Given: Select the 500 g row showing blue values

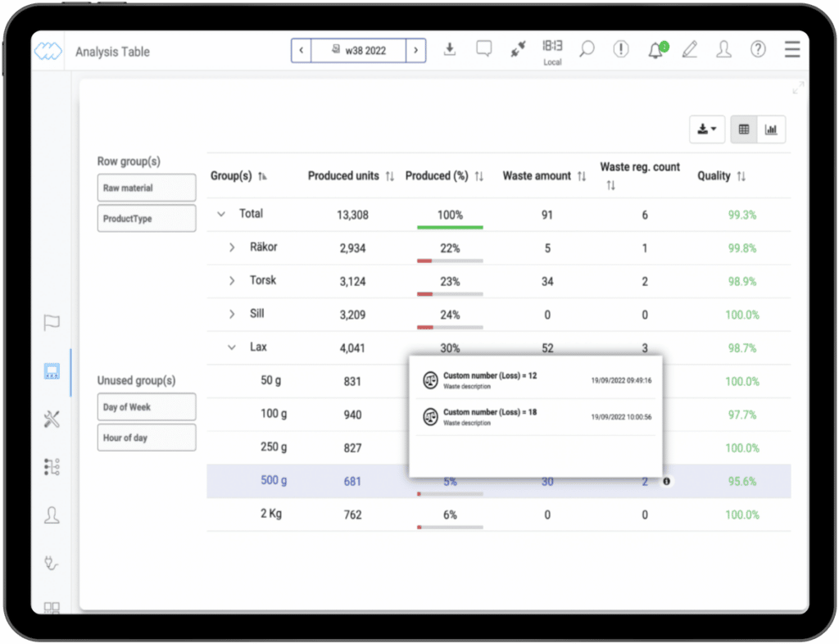Looking at the screenshot, I should click(274, 481).
